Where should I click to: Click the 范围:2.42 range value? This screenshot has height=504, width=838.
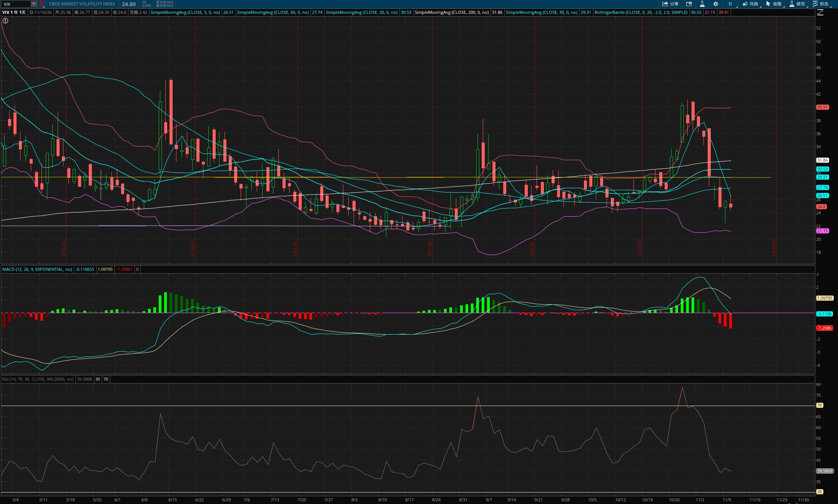point(138,12)
